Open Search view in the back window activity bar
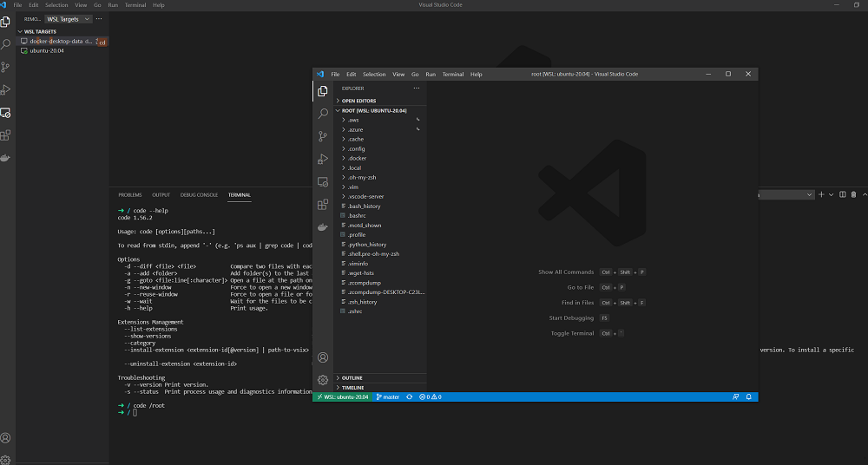 pyautogui.click(x=5, y=44)
